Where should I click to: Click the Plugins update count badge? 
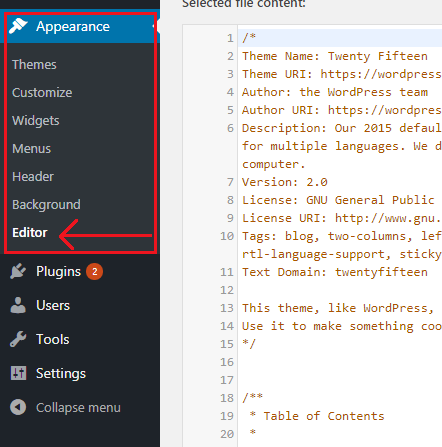(x=94, y=272)
